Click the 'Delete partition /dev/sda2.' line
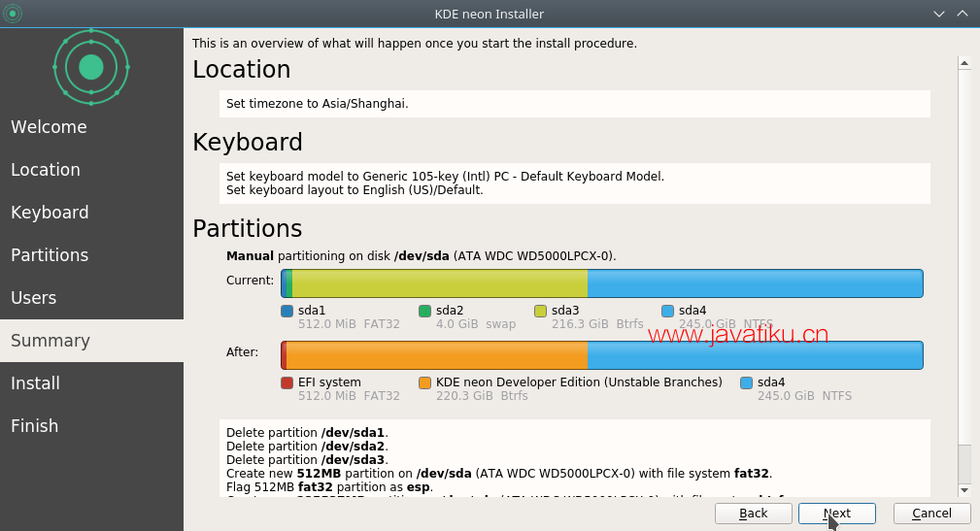The image size is (980, 531). point(307,446)
